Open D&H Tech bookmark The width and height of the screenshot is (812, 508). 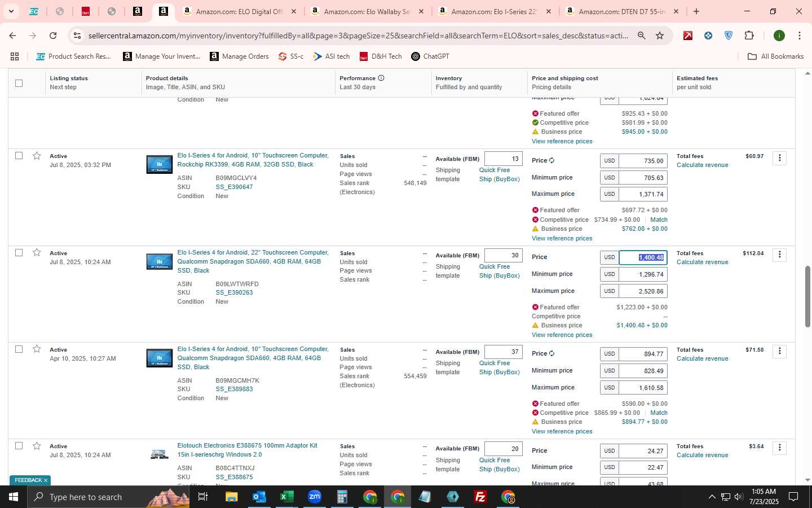(381, 56)
